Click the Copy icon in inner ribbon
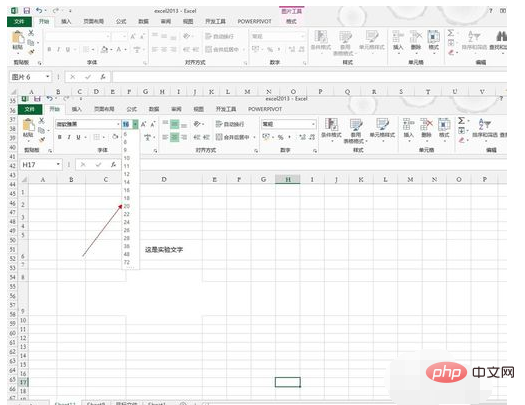Screen dimensions: 525x405 pyautogui.click(x=41, y=130)
